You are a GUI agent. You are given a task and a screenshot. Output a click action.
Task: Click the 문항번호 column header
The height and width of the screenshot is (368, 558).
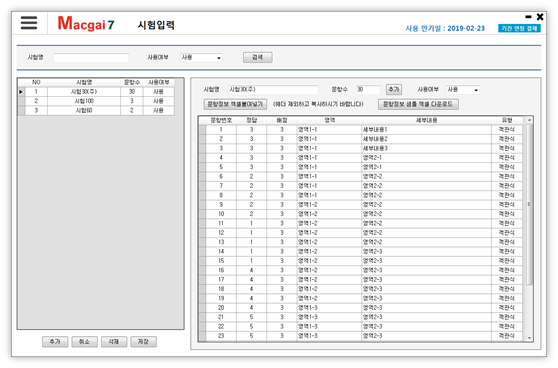pos(221,120)
